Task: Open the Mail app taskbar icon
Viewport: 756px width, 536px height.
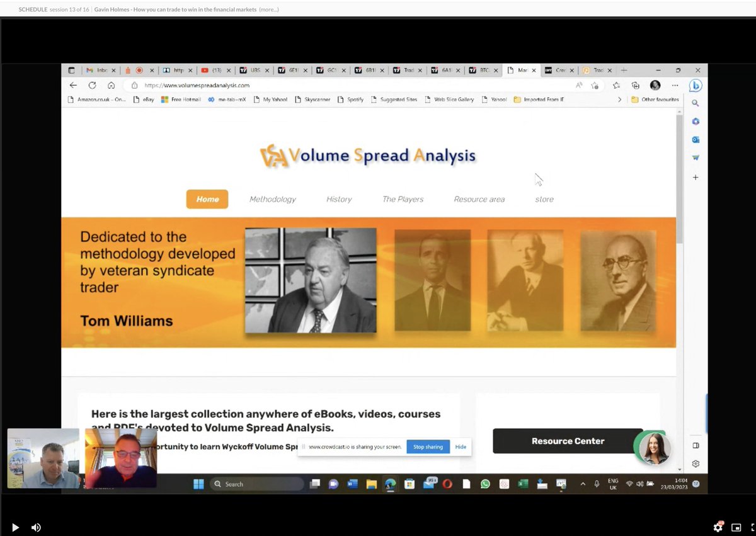Action: tap(428, 484)
